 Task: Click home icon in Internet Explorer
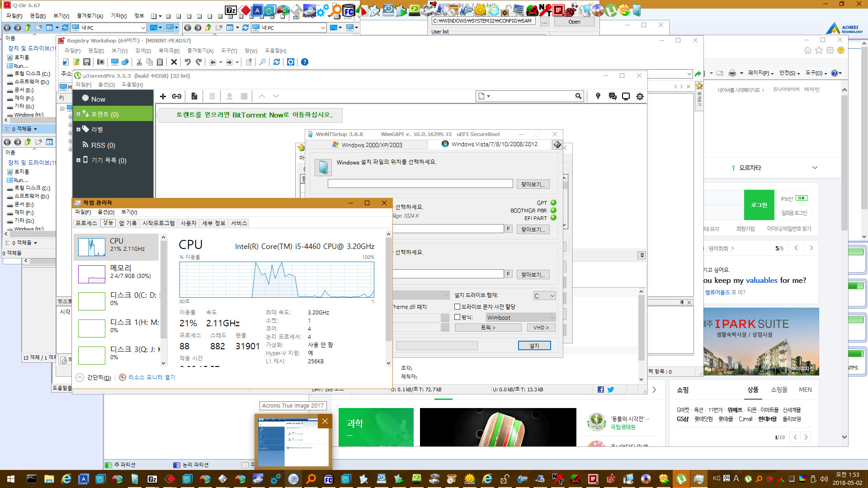coord(808,50)
